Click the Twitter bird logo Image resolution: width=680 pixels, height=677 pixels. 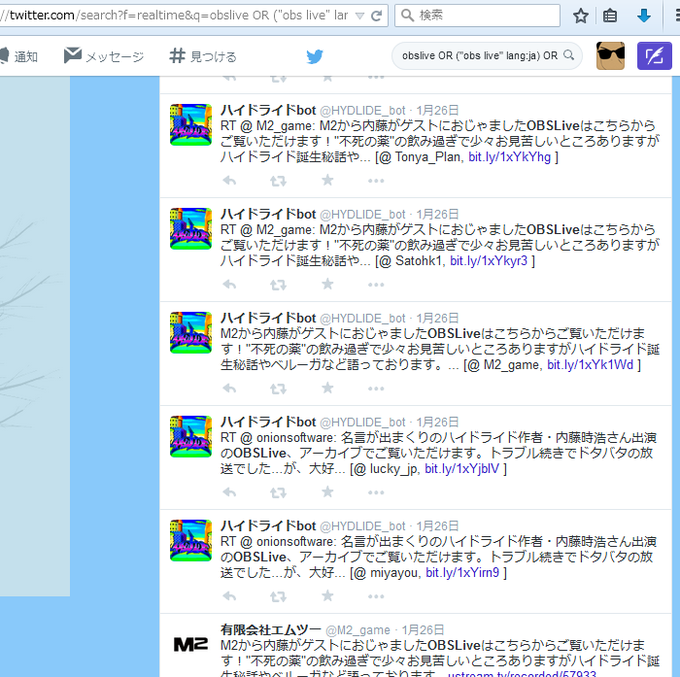click(x=314, y=56)
